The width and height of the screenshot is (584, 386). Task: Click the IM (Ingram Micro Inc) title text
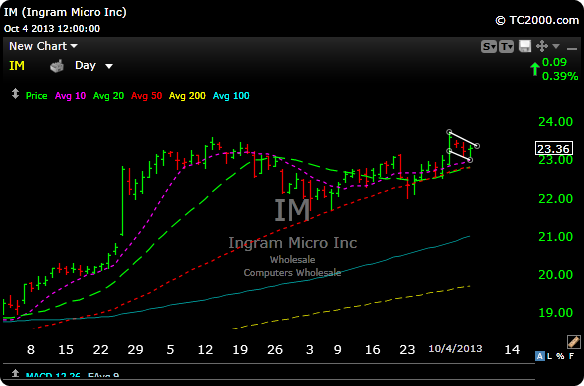65,12
